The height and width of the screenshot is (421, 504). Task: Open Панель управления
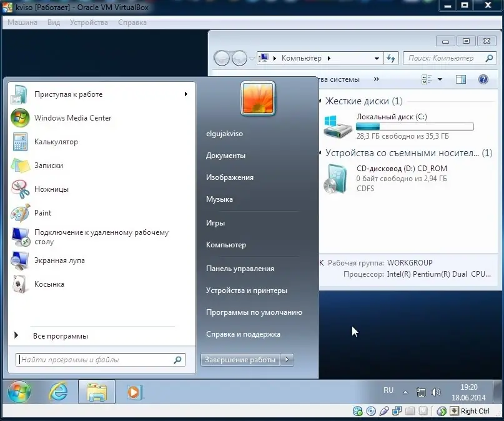click(240, 269)
